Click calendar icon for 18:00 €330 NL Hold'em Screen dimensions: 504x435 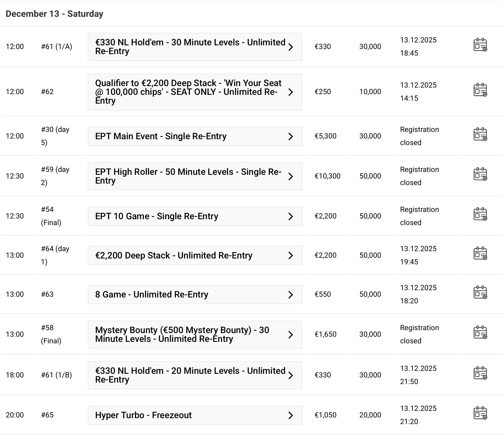coord(480,373)
